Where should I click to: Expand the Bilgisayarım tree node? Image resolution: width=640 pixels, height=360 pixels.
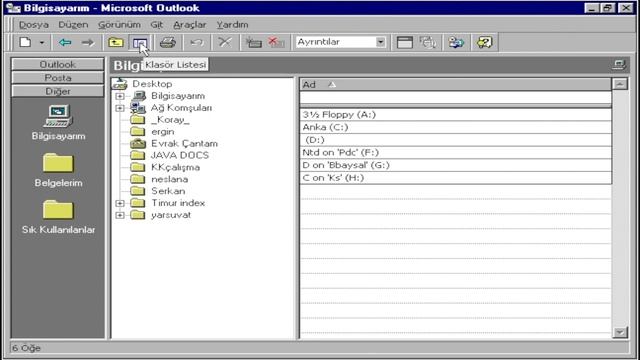coord(120,96)
